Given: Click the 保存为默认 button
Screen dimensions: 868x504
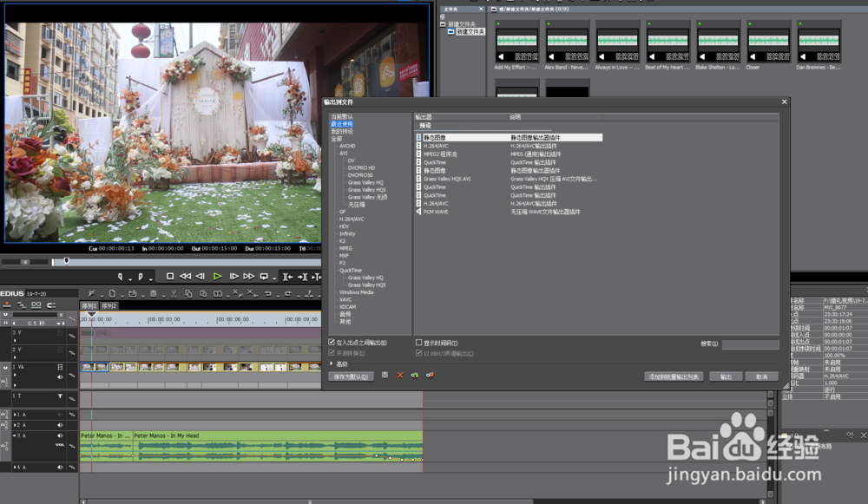Looking at the screenshot, I should tap(351, 376).
